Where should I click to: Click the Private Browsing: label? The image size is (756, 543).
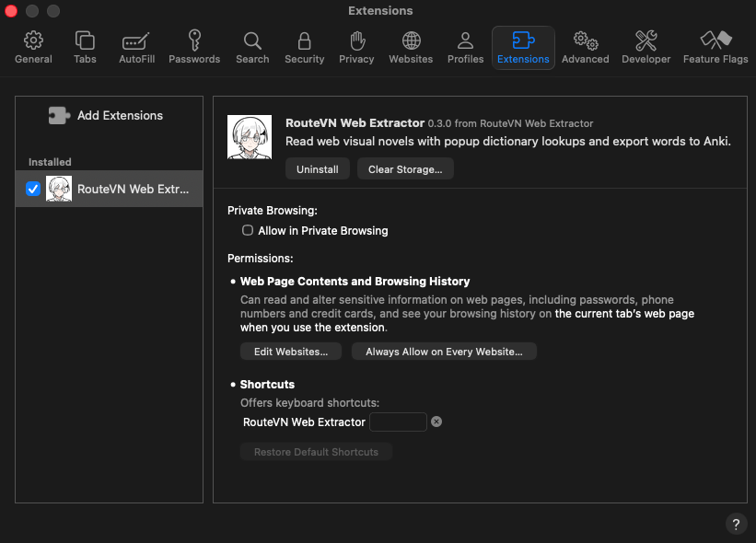coord(273,211)
